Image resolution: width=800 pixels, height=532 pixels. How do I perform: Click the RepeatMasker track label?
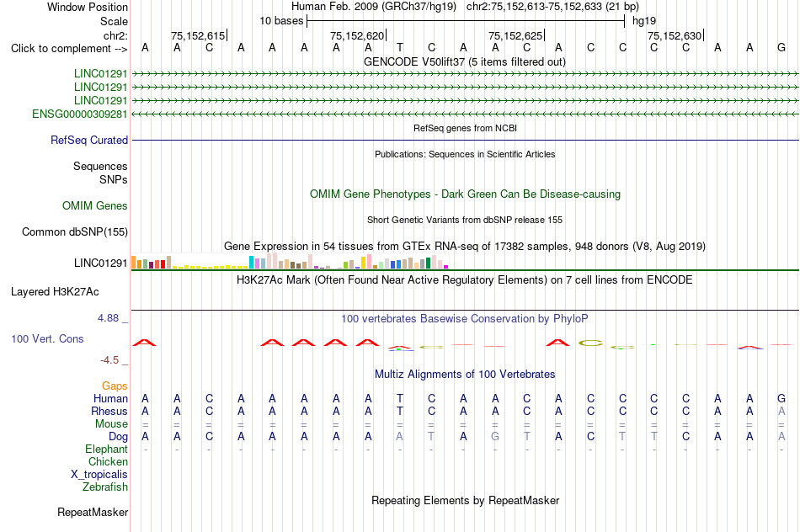[x=93, y=512]
